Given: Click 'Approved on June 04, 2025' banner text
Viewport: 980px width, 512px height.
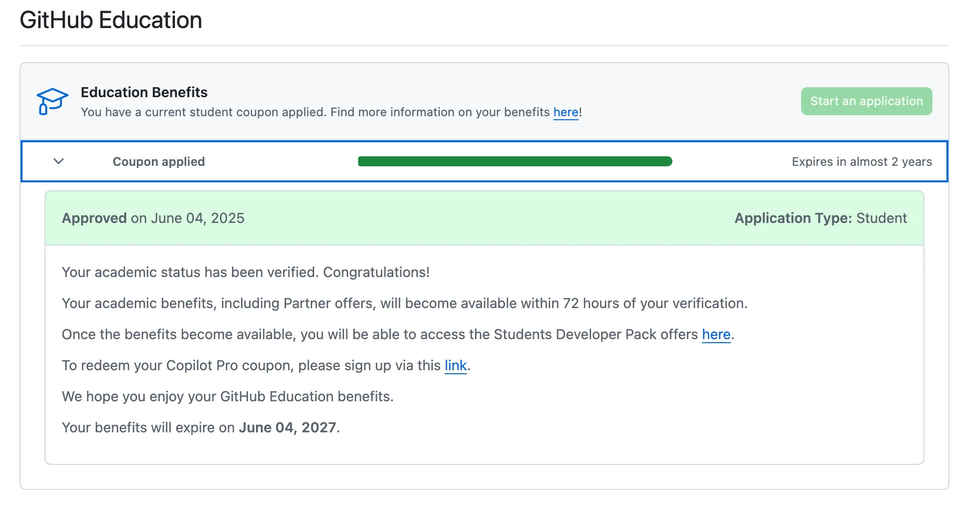Looking at the screenshot, I should [x=153, y=218].
